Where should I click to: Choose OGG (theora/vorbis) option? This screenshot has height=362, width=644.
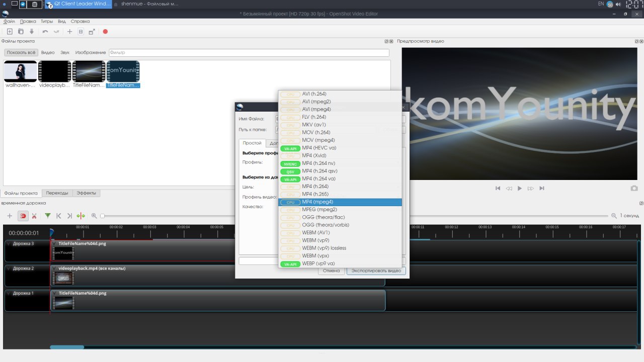point(340,225)
